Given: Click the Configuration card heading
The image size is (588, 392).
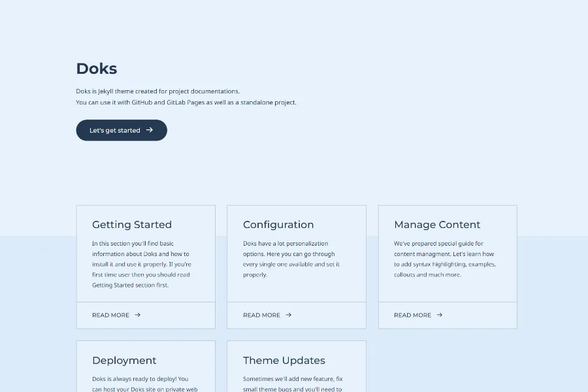Looking at the screenshot, I should [278, 225].
